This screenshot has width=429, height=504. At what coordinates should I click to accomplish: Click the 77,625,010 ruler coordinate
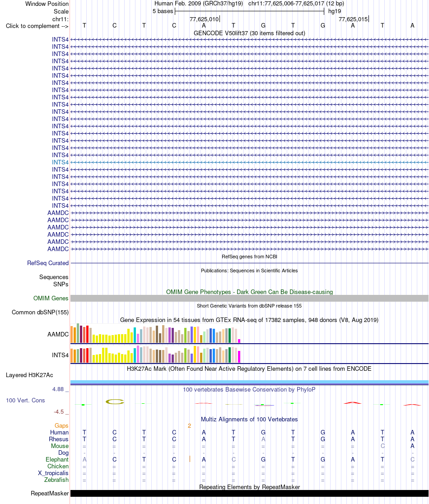[x=204, y=19]
